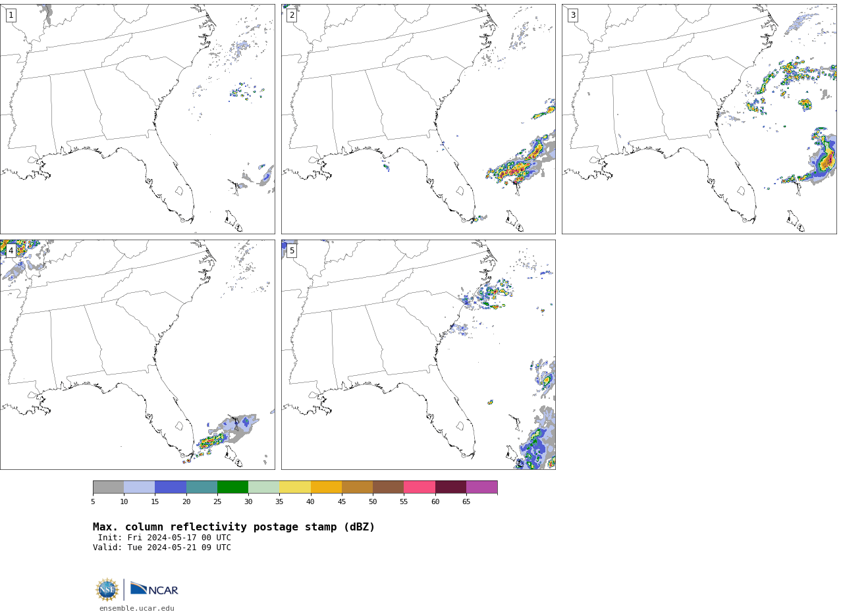843x616 pixels.
Task: Click the brown 50-55 dBZ swatch
Action: (388, 487)
